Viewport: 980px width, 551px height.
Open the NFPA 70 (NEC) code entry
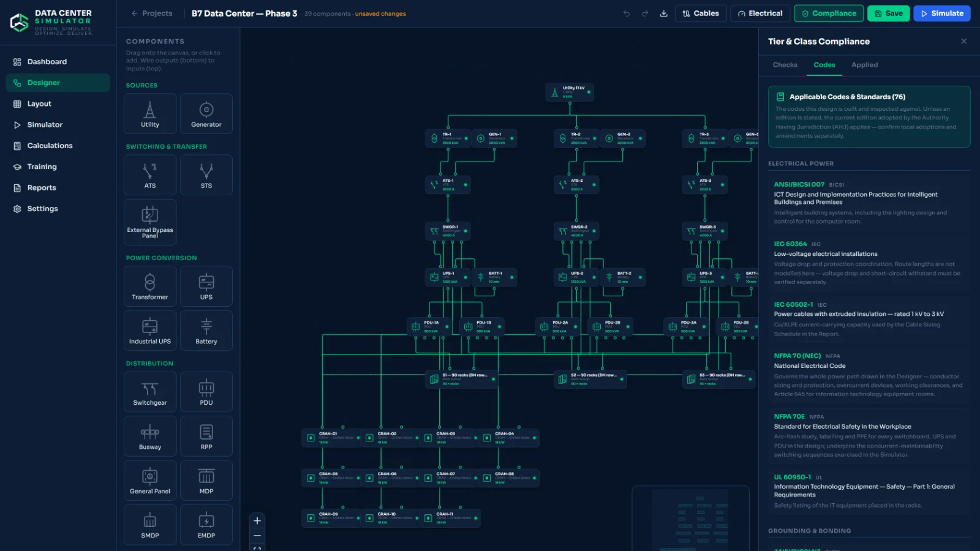pos(869,375)
